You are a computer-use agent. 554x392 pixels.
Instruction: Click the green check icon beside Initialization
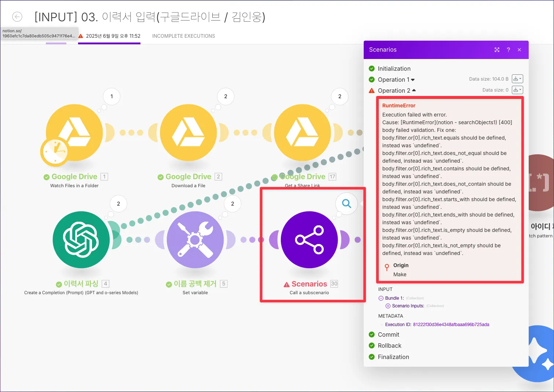click(372, 69)
